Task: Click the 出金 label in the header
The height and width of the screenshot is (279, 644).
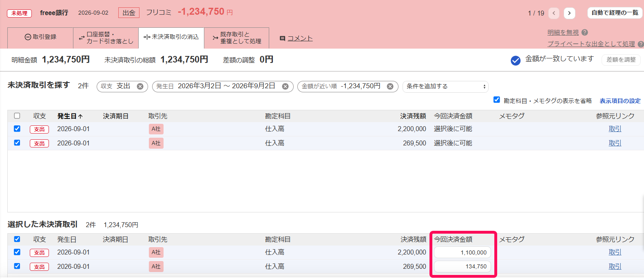Action: (129, 13)
